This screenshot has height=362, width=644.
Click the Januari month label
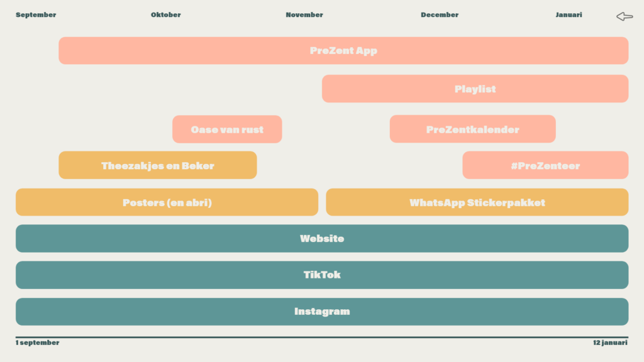[569, 15]
